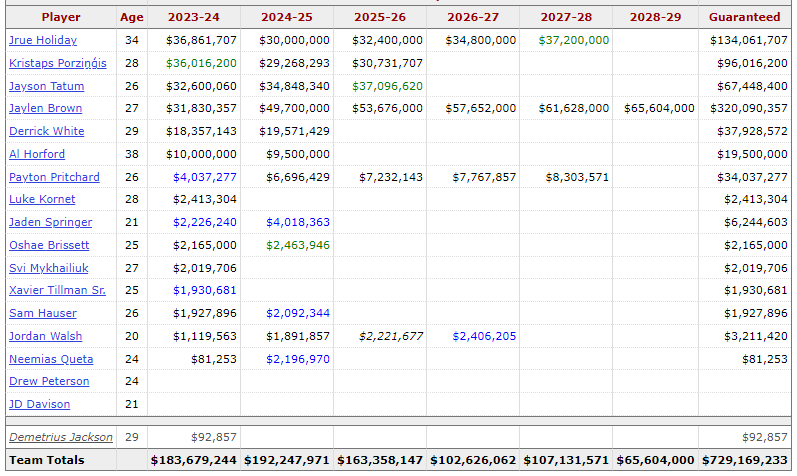Open Luke Kornet's player page

click(42, 199)
